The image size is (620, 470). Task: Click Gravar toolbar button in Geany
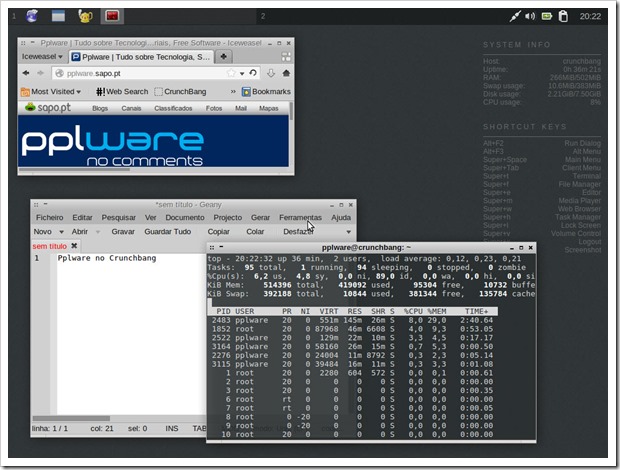[x=123, y=232]
